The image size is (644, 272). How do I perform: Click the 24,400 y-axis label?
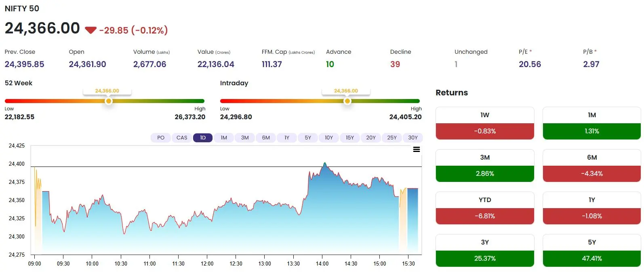(x=17, y=164)
